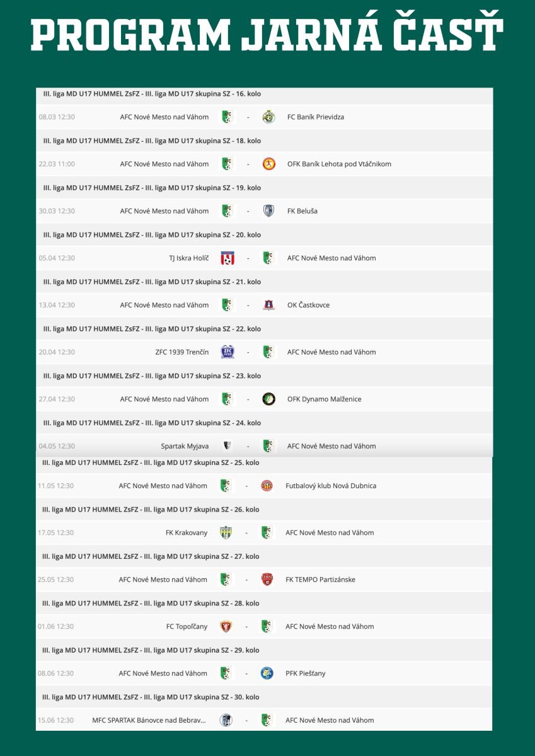The image size is (535, 756).
Task: Click the MFC SPARTAK Bánovce crest
Action: [226, 720]
